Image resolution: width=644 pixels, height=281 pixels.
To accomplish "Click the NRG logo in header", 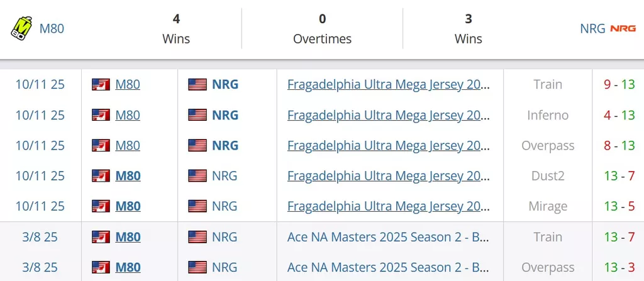I will coord(623,28).
